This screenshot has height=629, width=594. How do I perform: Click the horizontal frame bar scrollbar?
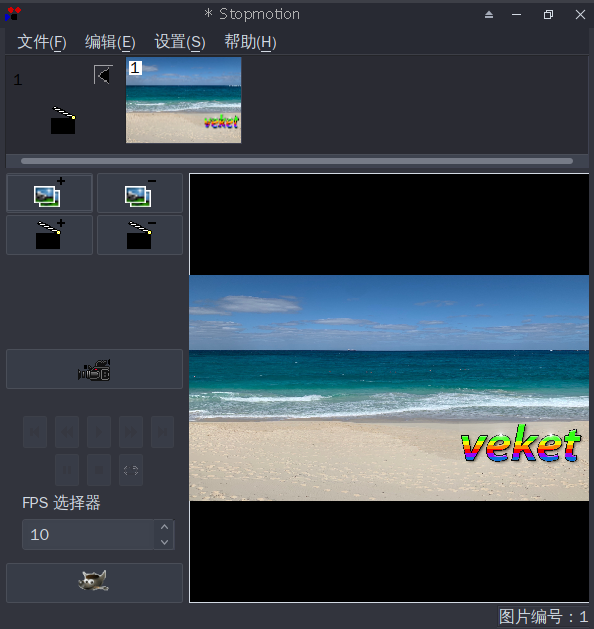pyautogui.click(x=297, y=161)
